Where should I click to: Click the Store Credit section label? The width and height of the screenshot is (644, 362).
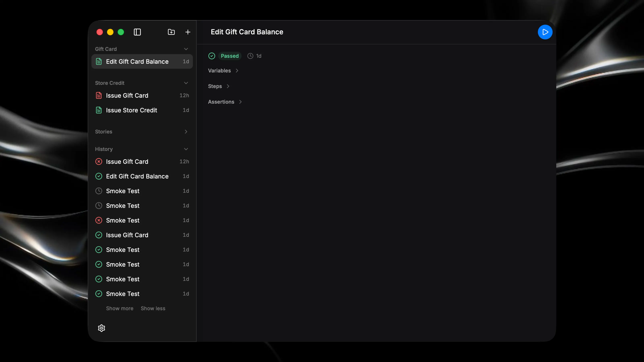[109, 83]
